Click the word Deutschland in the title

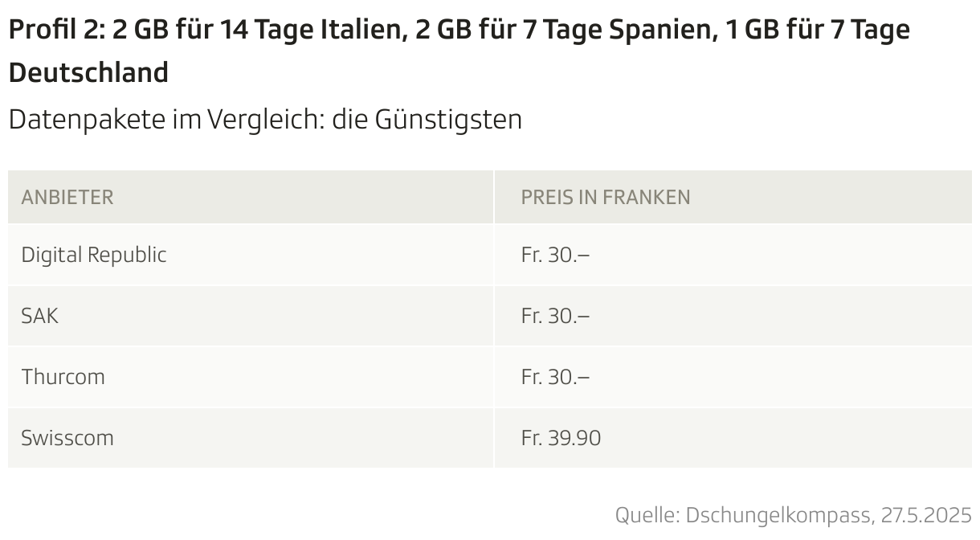[88, 72]
